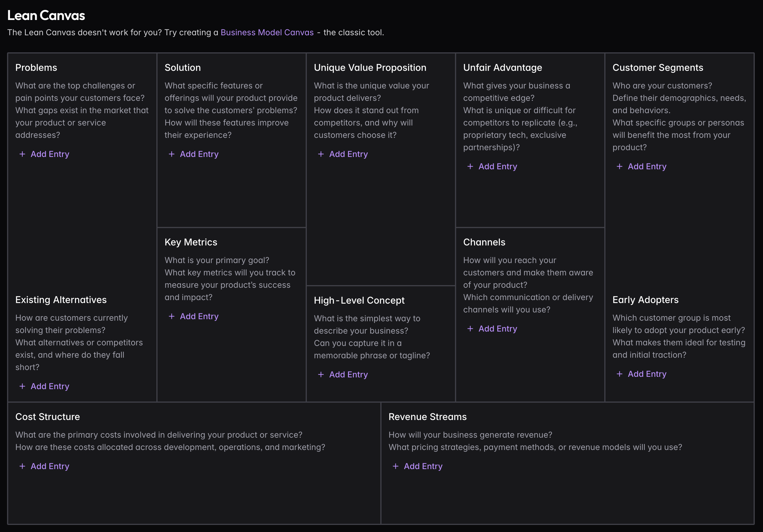Click the plus icon in Revenue Streams
The image size is (763, 532).
click(x=395, y=466)
